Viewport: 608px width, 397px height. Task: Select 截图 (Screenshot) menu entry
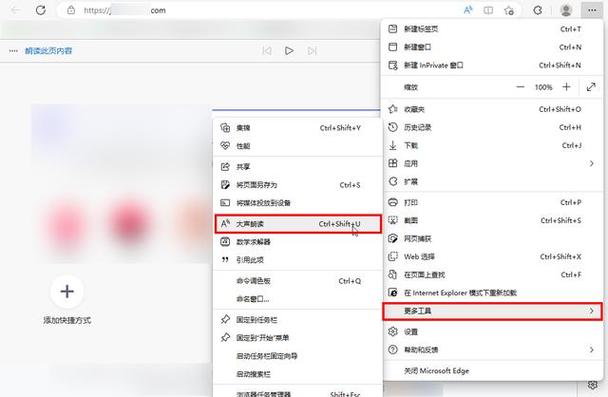tap(492, 220)
